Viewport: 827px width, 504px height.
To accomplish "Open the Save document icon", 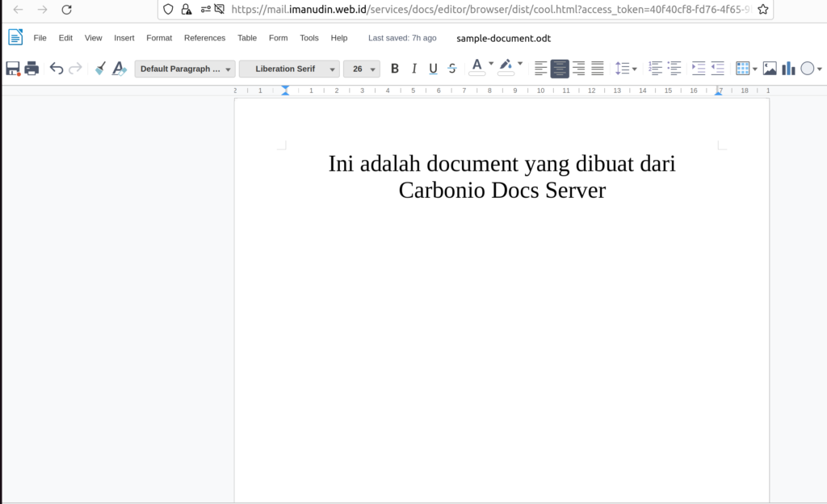I will (x=11, y=68).
